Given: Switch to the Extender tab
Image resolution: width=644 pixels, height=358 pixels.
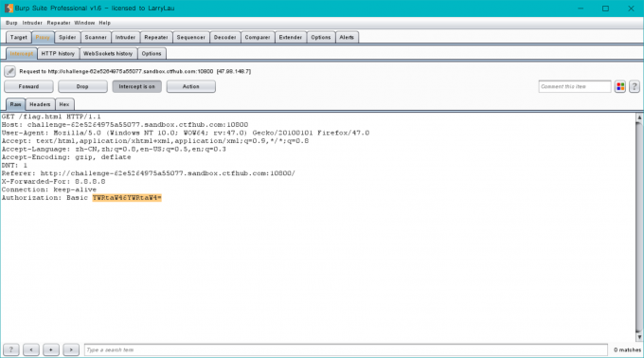Looking at the screenshot, I should [x=291, y=37].
